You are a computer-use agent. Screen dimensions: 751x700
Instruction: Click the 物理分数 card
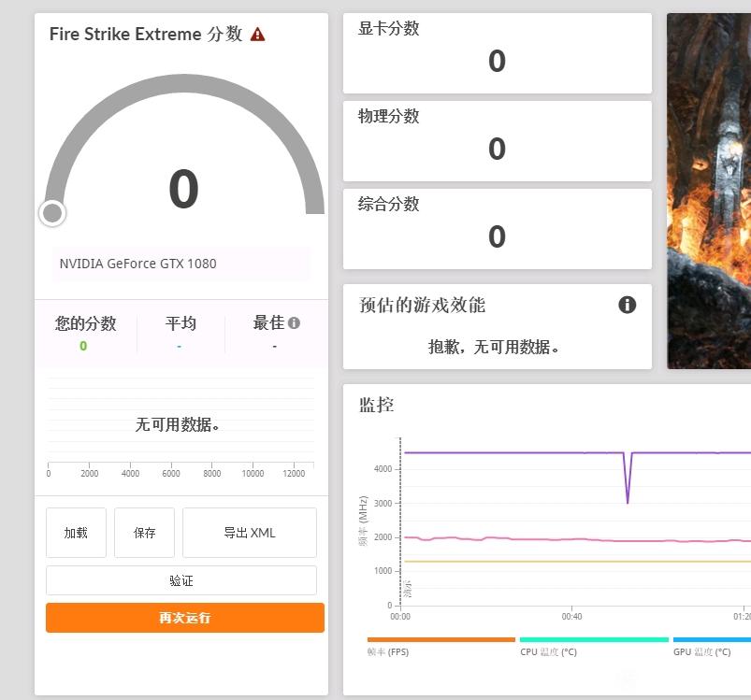tap(498, 141)
